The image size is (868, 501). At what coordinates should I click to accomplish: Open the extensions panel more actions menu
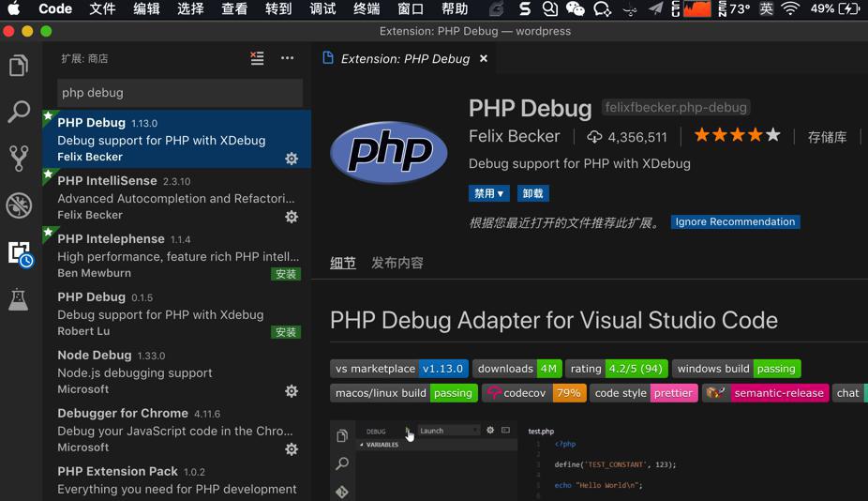tap(288, 58)
